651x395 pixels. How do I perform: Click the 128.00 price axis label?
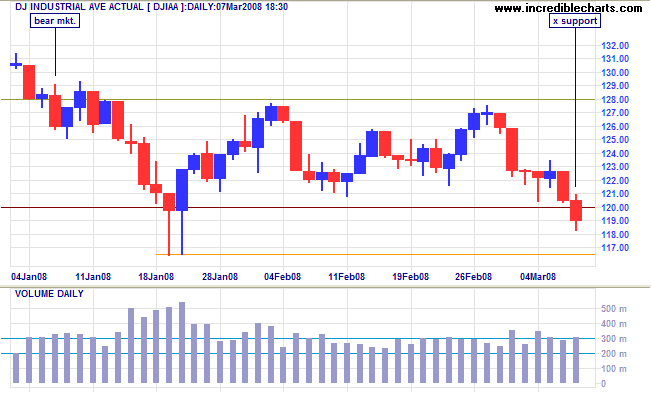click(615, 99)
